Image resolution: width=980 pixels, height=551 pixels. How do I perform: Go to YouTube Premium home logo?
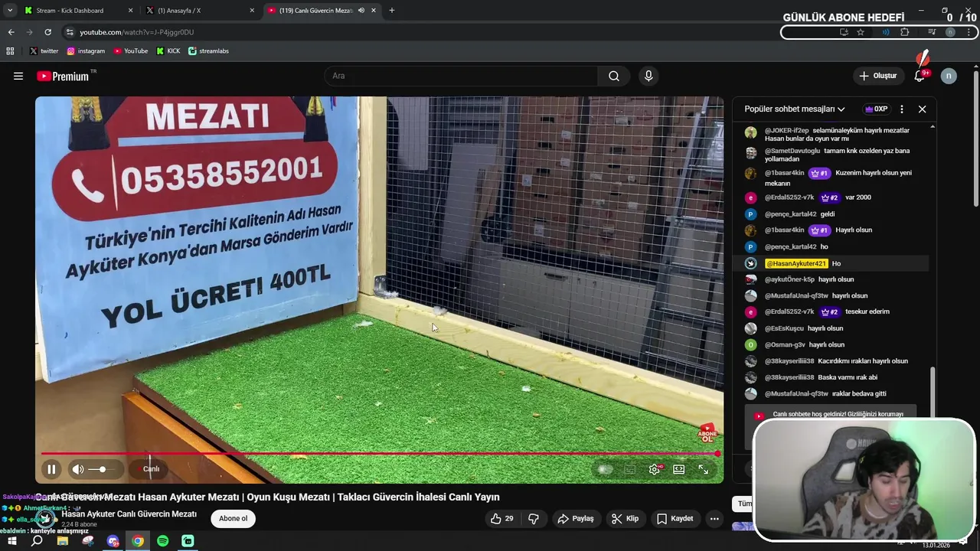(63, 76)
